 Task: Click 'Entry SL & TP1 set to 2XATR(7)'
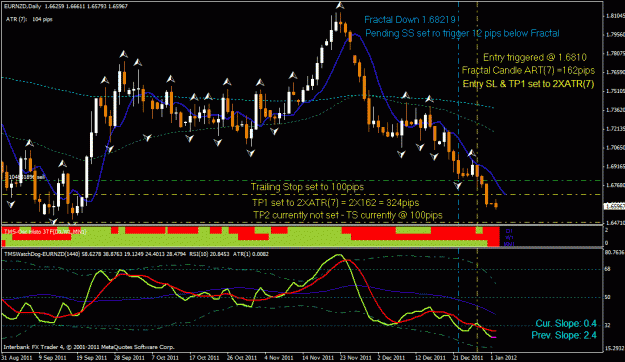pyautogui.click(x=528, y=84)
